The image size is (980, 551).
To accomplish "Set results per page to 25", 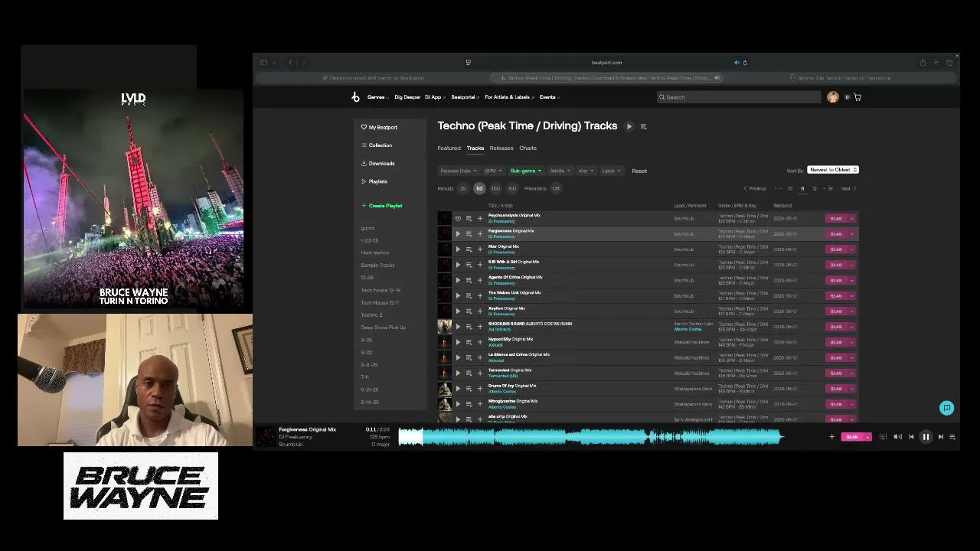I will [x=463, y=188].
